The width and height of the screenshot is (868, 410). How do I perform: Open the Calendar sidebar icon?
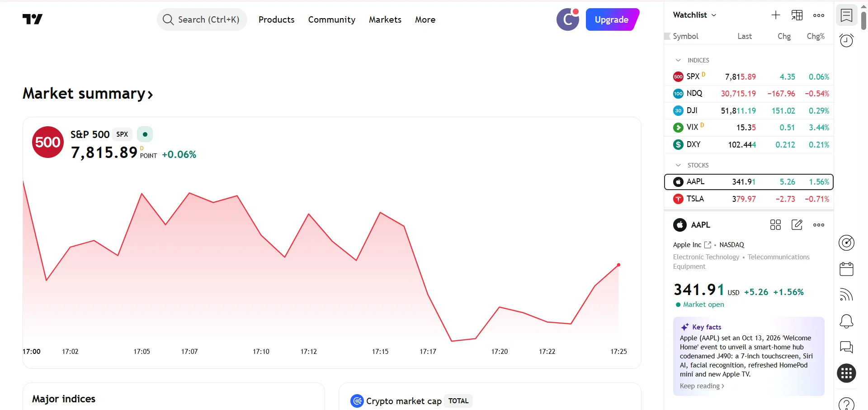tap(846, 269)
